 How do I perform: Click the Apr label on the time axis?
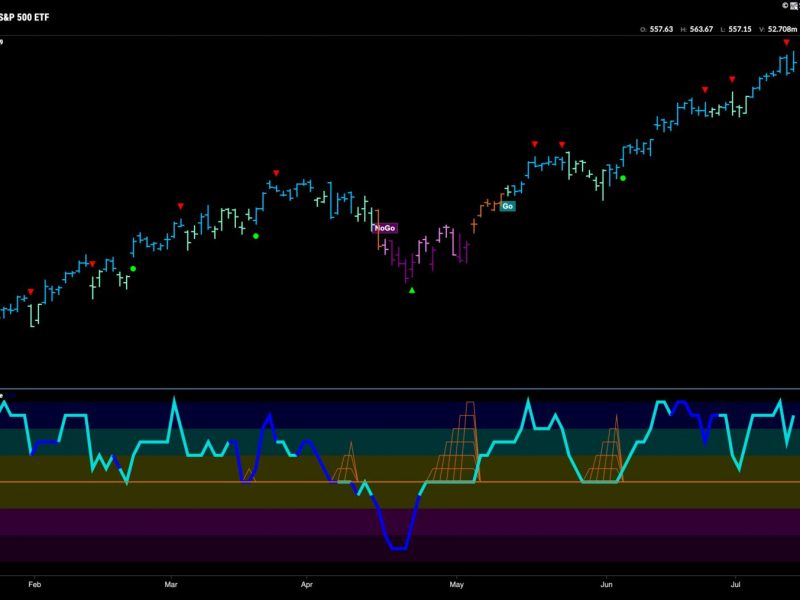(307, 584)
